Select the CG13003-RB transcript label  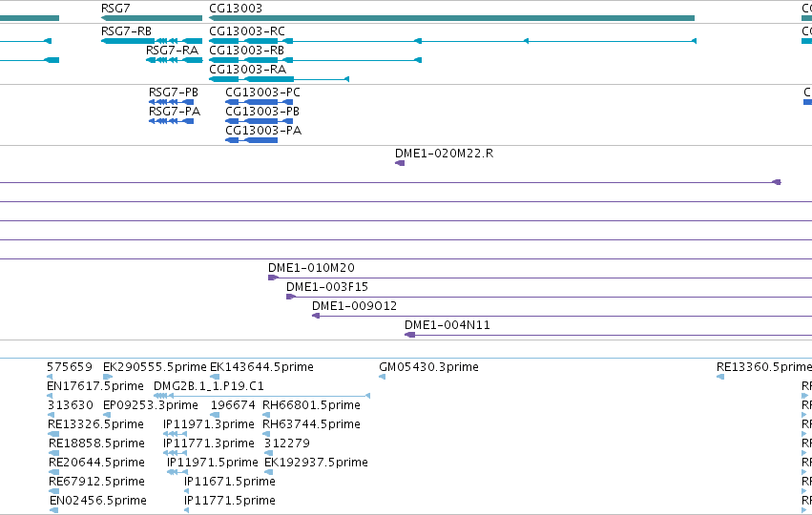tap(246, 51)
